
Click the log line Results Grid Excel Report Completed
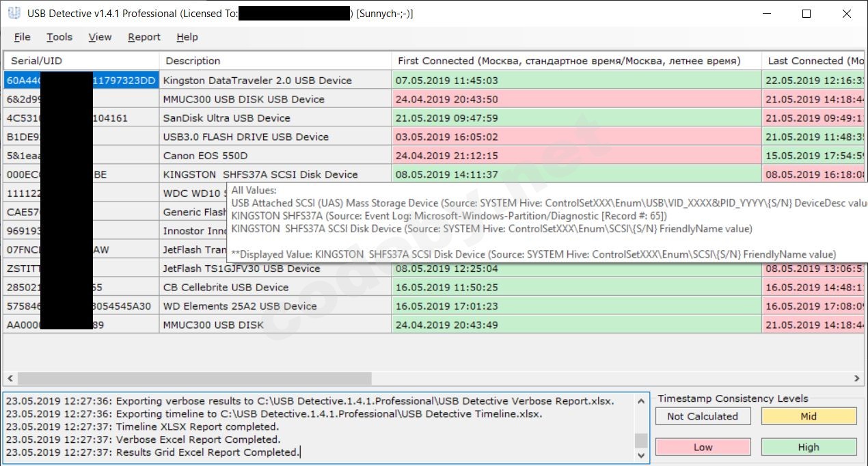[152, 452]
